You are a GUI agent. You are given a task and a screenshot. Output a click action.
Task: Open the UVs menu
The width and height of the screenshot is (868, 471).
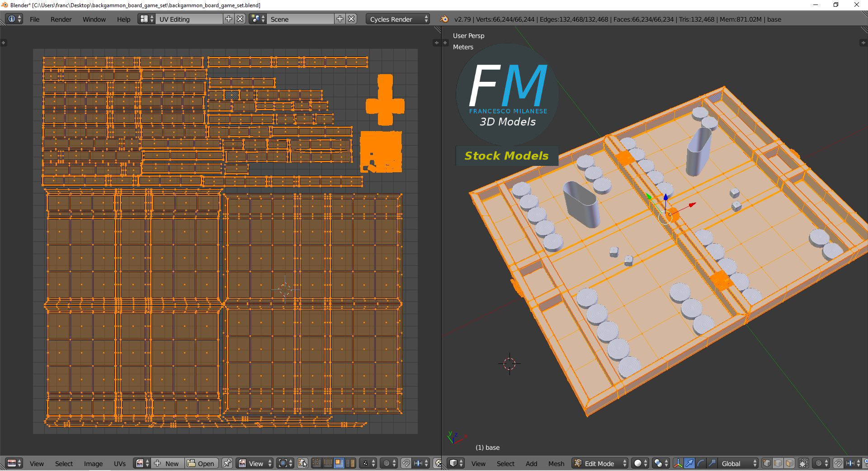coord(120,463)
